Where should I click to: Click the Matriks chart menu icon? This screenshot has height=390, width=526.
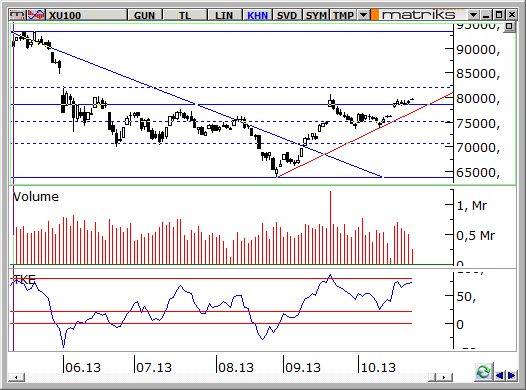click(x=17, y=15)
